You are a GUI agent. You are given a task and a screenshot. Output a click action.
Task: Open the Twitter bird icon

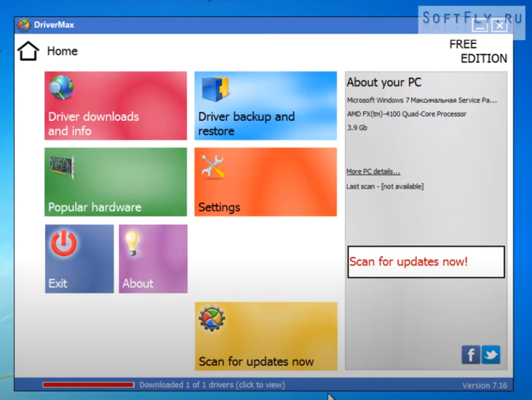(x=491, y=355)
